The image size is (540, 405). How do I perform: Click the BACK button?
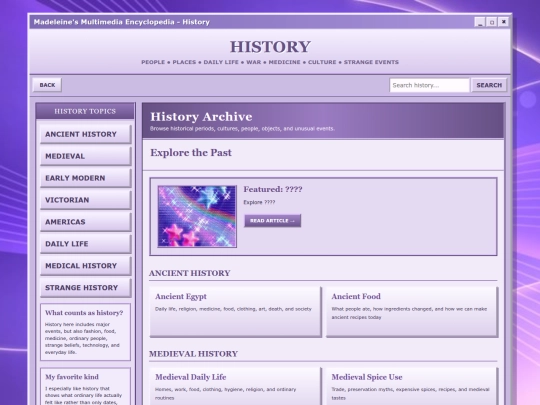click(47, 85)
